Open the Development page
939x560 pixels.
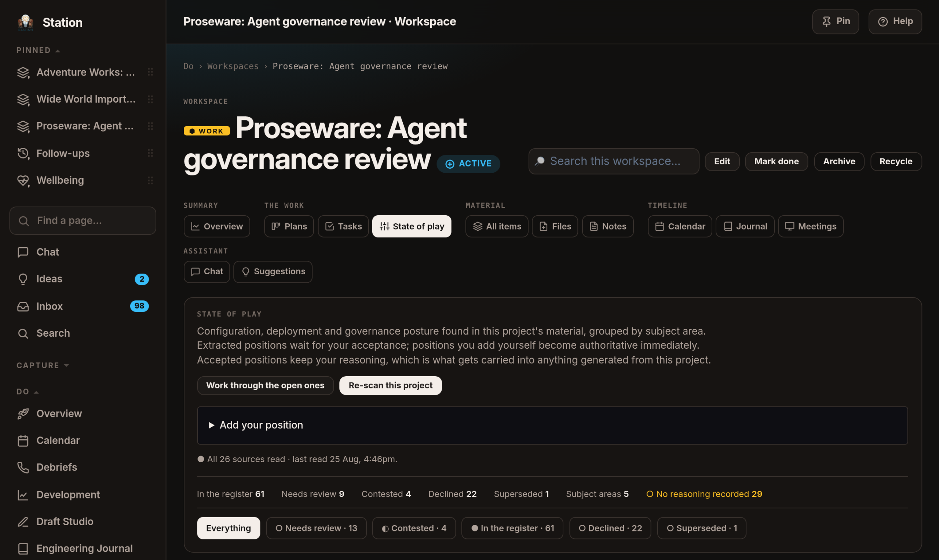pos(82,494)
